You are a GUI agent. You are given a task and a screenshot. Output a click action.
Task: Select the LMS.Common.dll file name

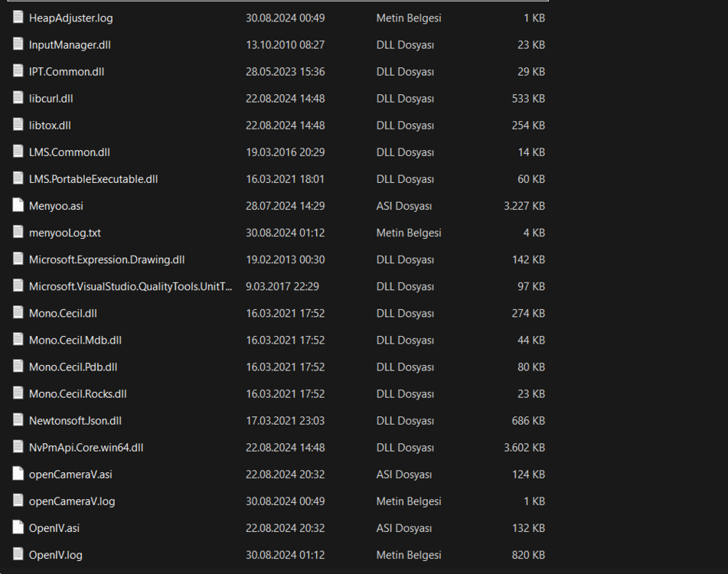point(70,152)
